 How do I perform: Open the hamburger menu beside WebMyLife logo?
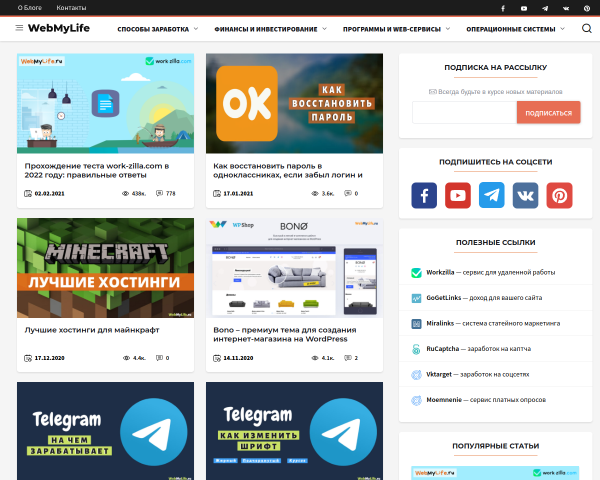19,28
